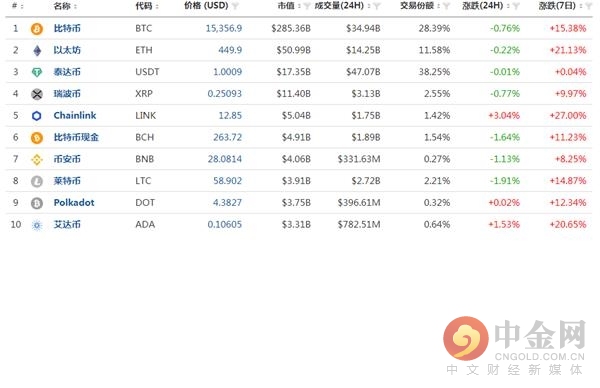Click the Litecoin gray coin icon
The height and width of the screenshot is (388, 600).
(x=37, y=181)
